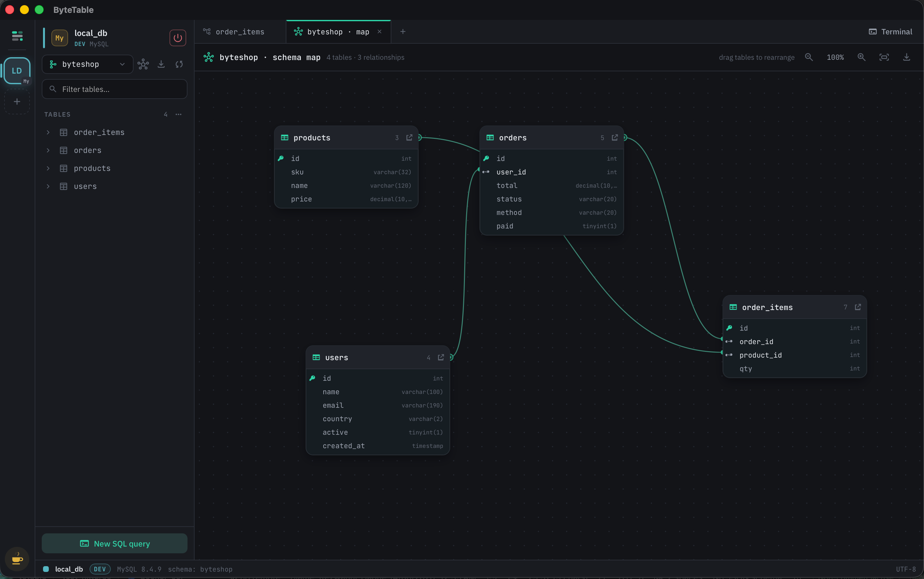Add a new connection with plus button
Viewport: 924px width, 579px height.
click(x=17, y=102)
